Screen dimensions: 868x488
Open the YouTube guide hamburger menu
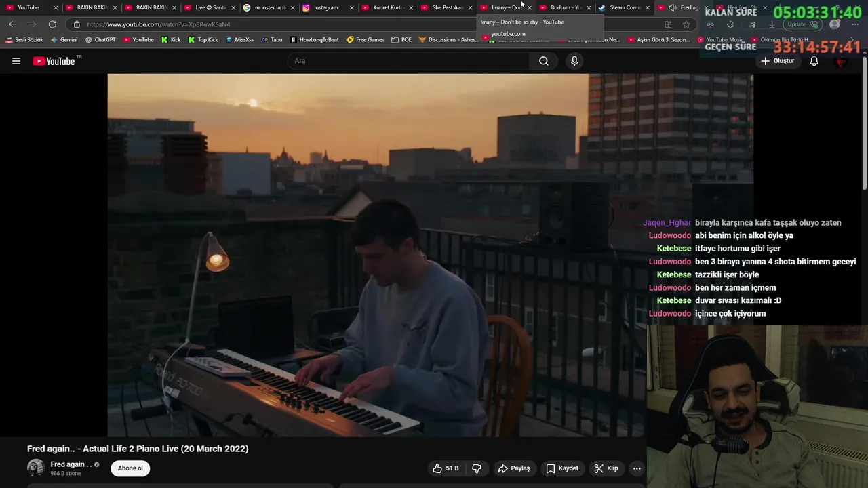[16, 61]
